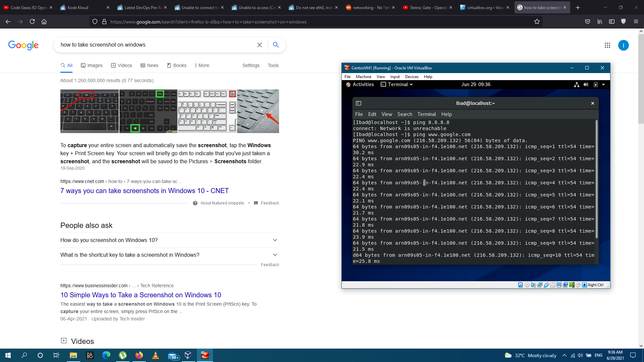Image resolution: width=644 pixels, height=362 pixels.
Task: Click the optical disc icon in VirtualBox status bar
Action: 527,285
